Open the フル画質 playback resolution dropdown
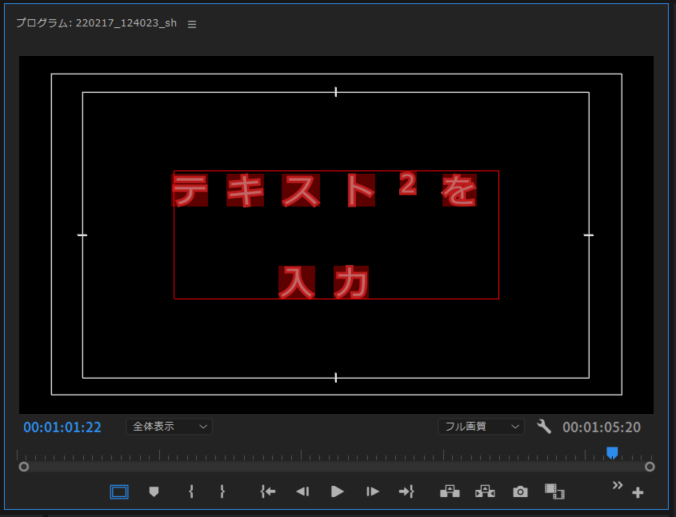 (481, 426)
